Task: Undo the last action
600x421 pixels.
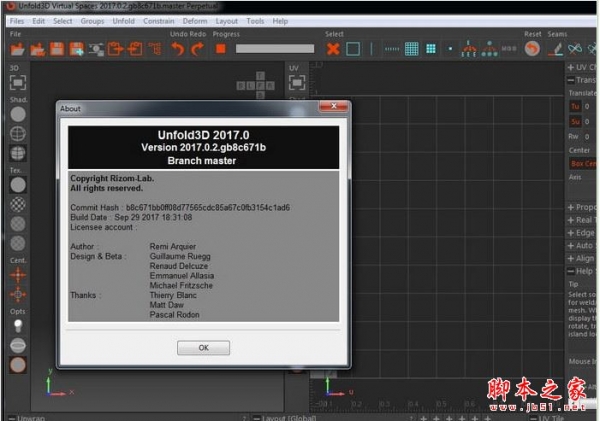Action: [178, 49]
